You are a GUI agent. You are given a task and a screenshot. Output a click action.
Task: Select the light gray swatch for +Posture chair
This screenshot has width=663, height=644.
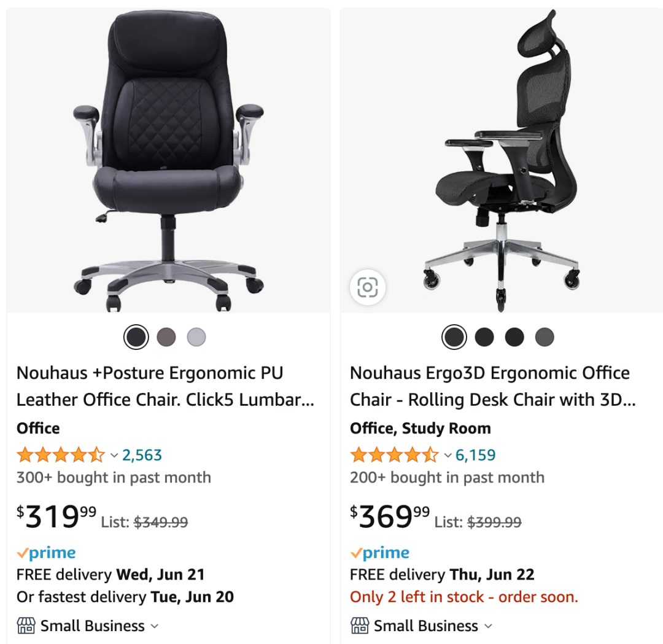(x=196, y=337)
